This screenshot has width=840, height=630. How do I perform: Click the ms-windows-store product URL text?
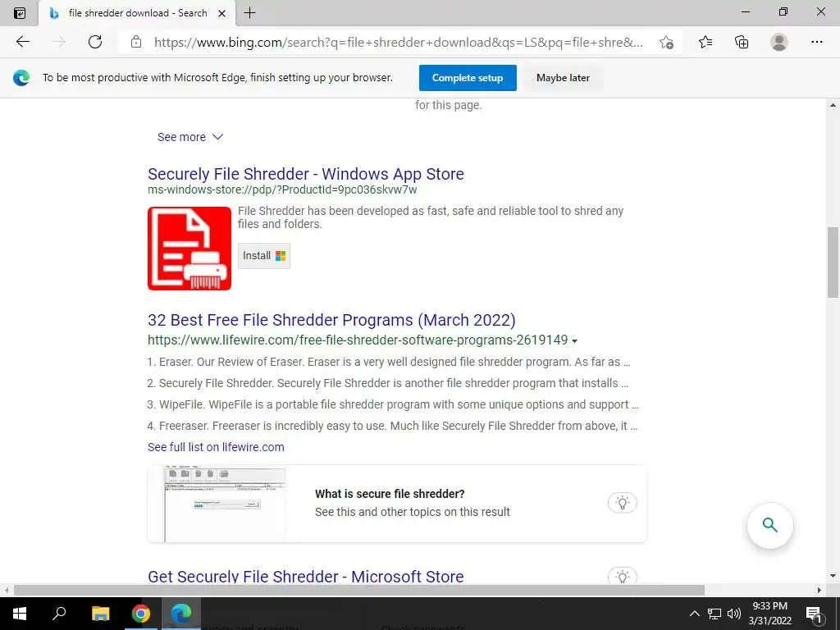point(282,189)
